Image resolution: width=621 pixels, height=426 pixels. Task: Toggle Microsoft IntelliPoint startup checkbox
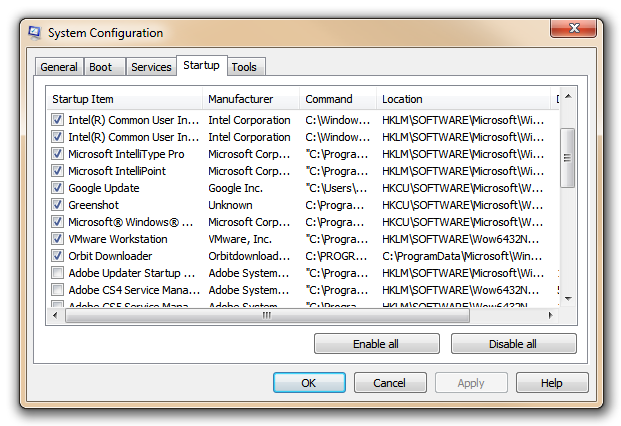click(x=57, y=171)
